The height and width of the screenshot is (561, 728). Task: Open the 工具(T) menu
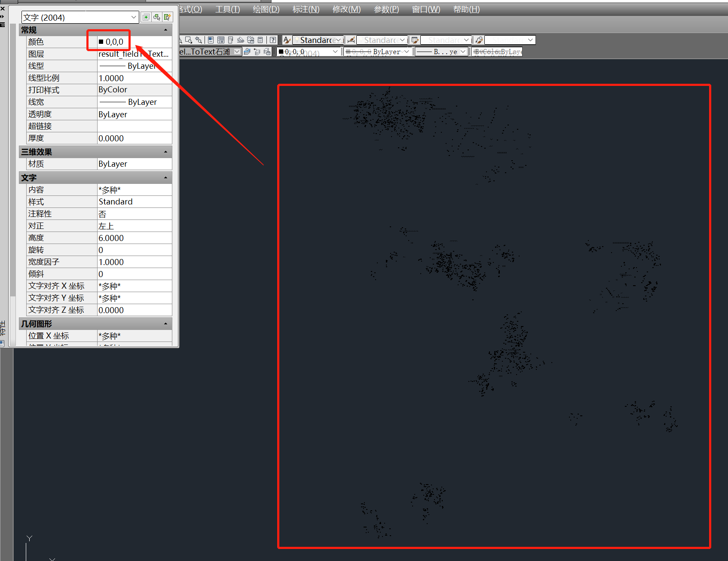[227, 9]
